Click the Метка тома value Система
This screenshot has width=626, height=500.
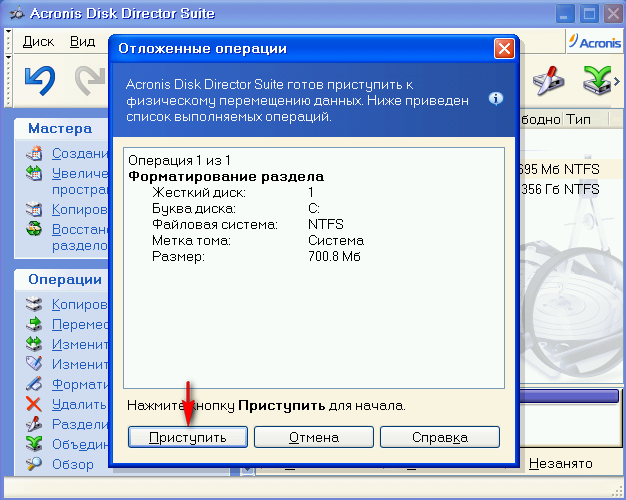point(336,240)
